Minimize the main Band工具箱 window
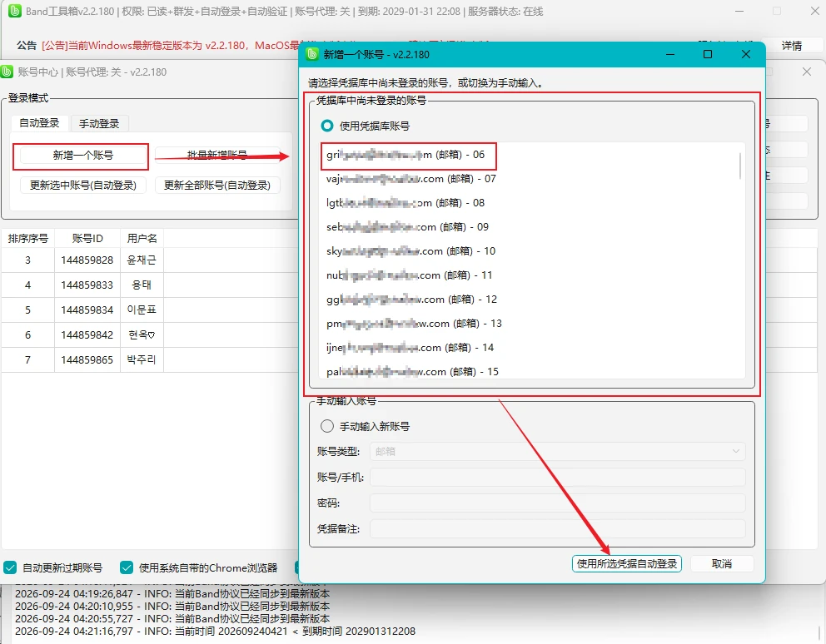The height and width of the screenshot is (644, 826). point(739,11)
